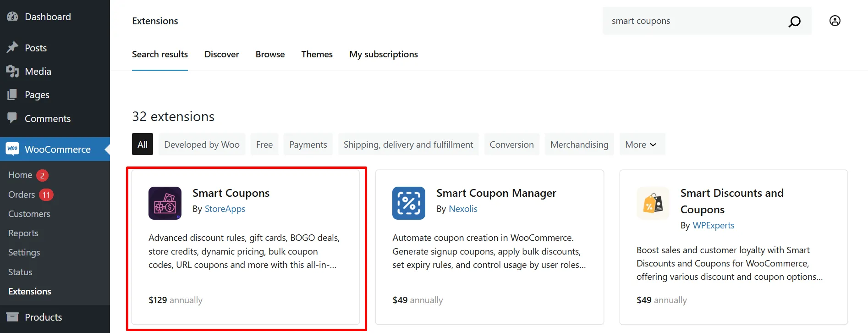
Task: Open Reports submenu item
Action: 23,233
